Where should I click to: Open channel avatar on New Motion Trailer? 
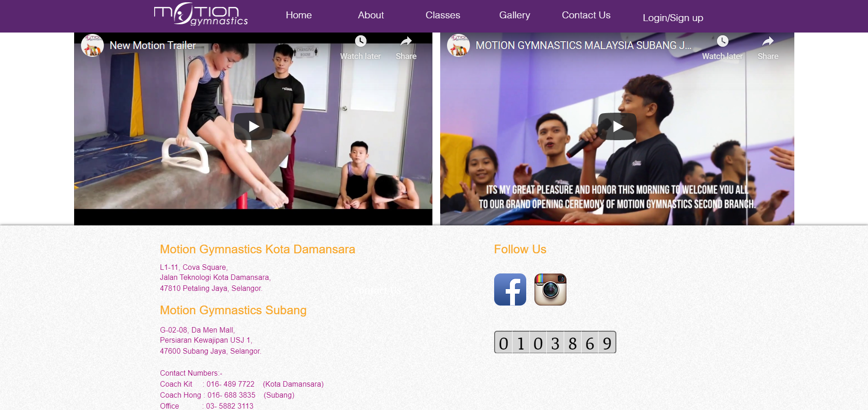click(x=92, y=45)
